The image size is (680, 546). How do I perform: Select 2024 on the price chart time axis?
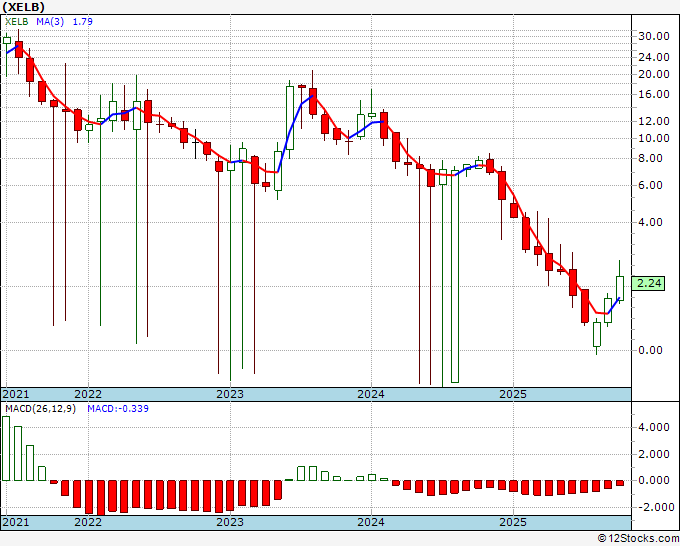[x=371, y=394]
